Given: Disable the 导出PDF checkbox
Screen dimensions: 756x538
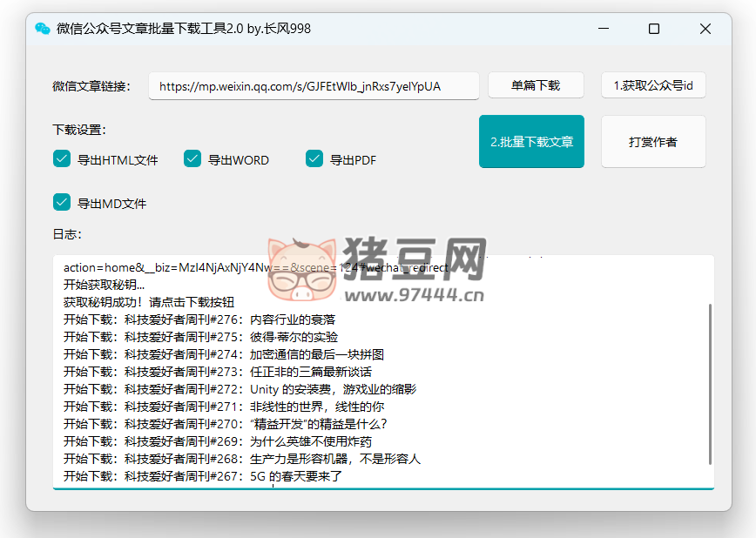Looking at the screenshot, I should click(314, 158).
